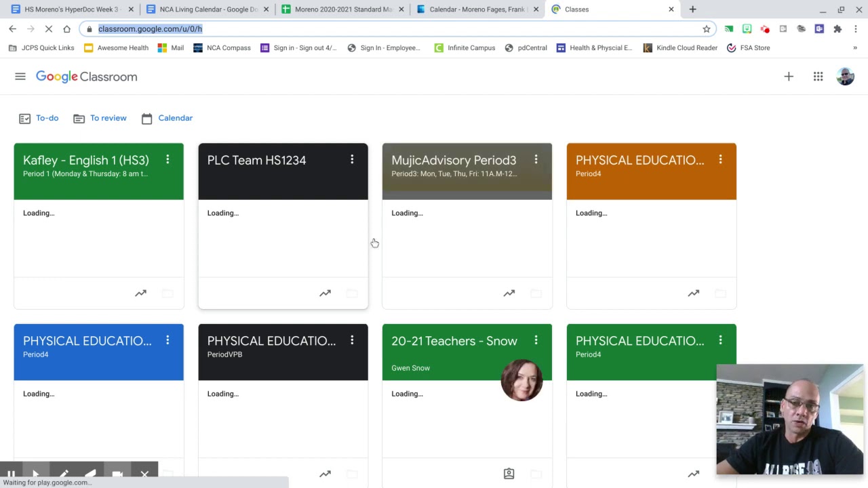Open the To review link
This screenshot has height=488, width=868.
click(x=100, y=119)
